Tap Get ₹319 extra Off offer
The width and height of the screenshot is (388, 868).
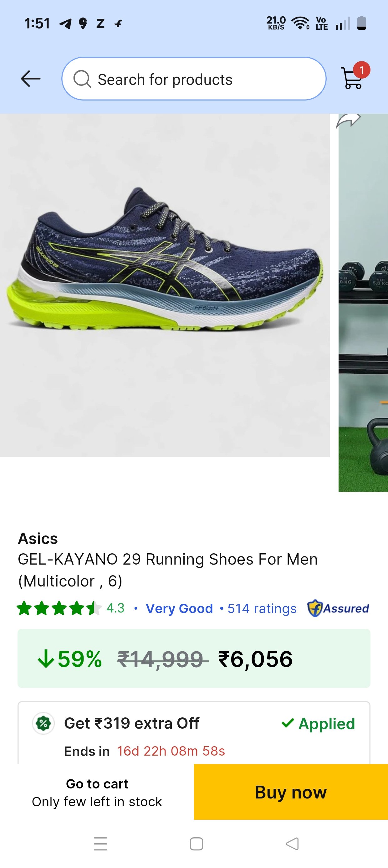(x=132, y=723)
